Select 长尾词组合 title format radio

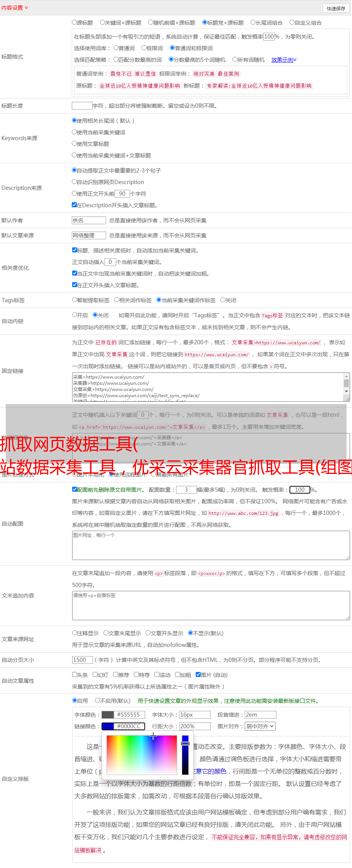[x=253, y=22]
